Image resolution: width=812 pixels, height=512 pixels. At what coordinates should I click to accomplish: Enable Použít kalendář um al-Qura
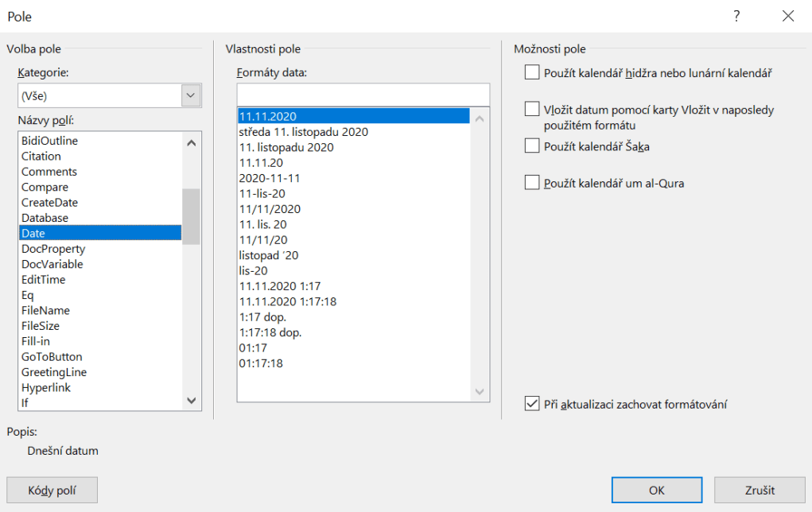[x=532, y=183]
